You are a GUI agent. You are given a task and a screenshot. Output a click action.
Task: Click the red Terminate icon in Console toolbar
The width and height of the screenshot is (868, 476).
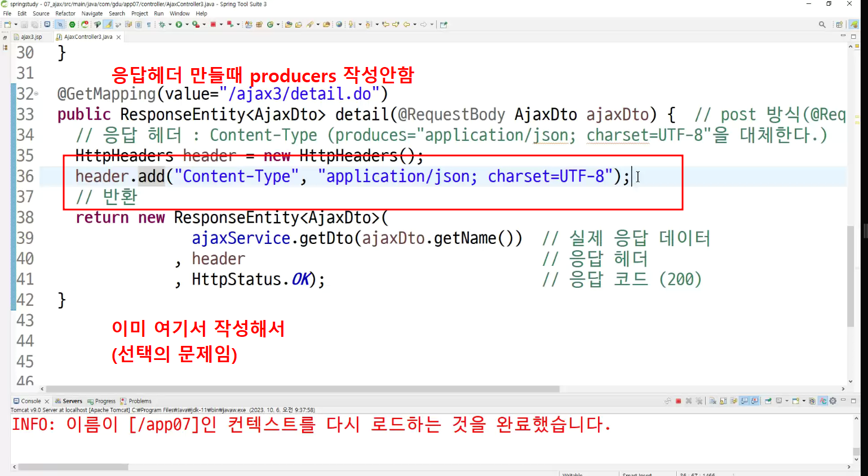pyautogui.click(x=679, y=401)
